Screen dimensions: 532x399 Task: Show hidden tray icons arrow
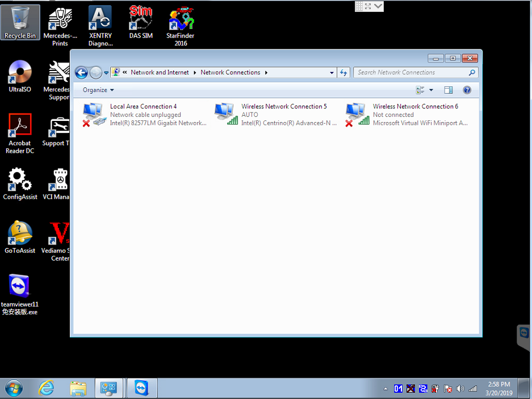coord(386,389)
